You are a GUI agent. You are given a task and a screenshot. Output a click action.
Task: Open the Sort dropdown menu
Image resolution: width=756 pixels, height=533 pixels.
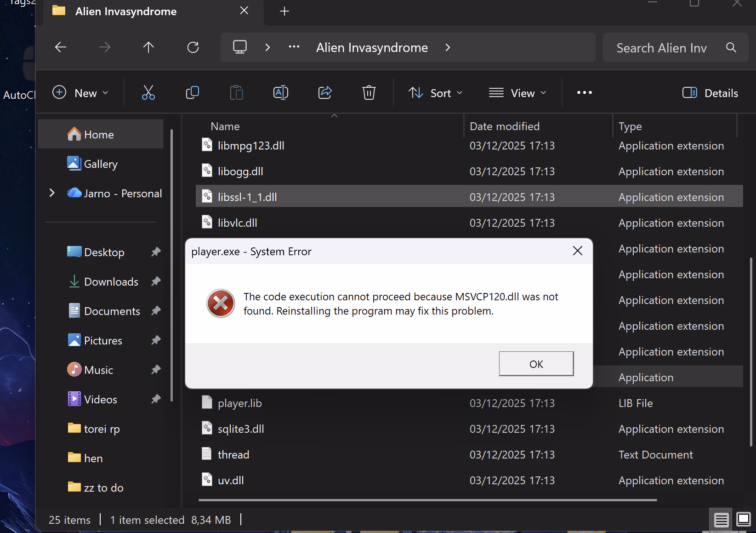pyautogui.click(x=435, y=93)
